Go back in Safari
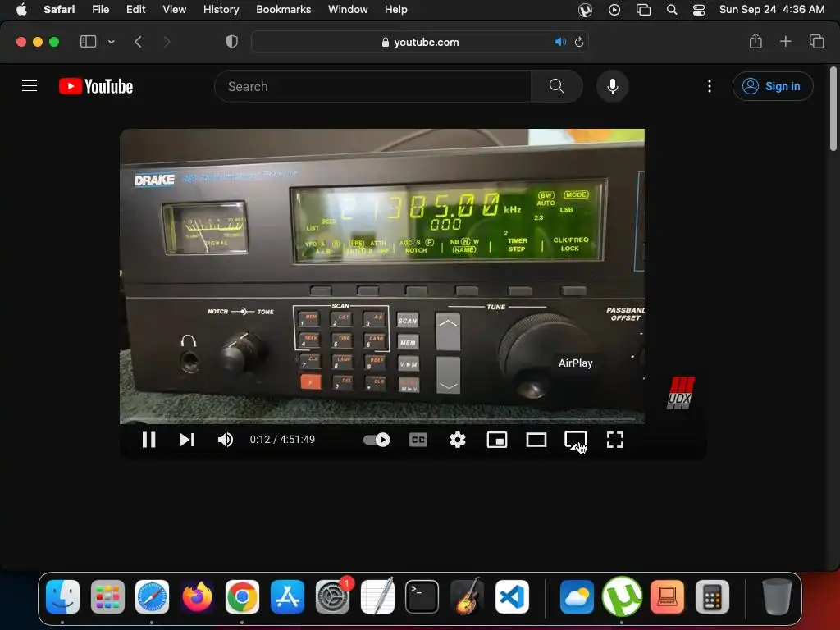The width and height of the screenshot is (840, 630). pos(138,42)
